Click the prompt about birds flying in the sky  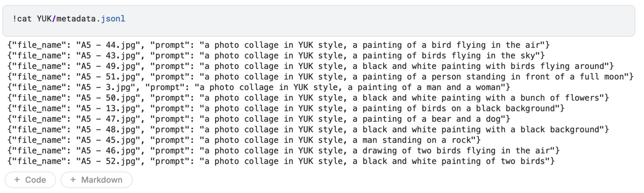(371, 56)
